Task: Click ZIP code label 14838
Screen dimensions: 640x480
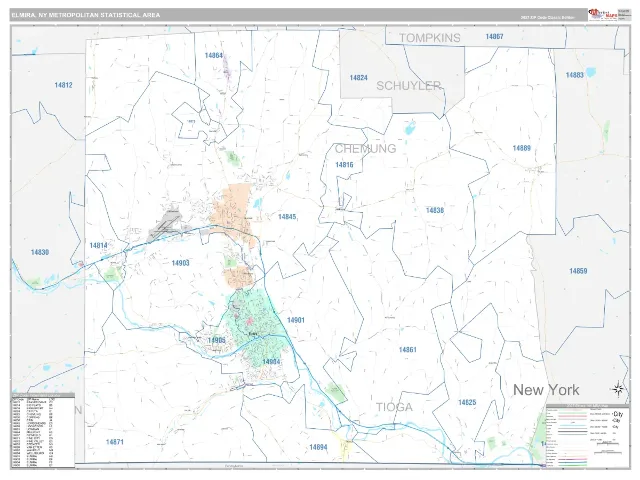Action: pos(435,210)
